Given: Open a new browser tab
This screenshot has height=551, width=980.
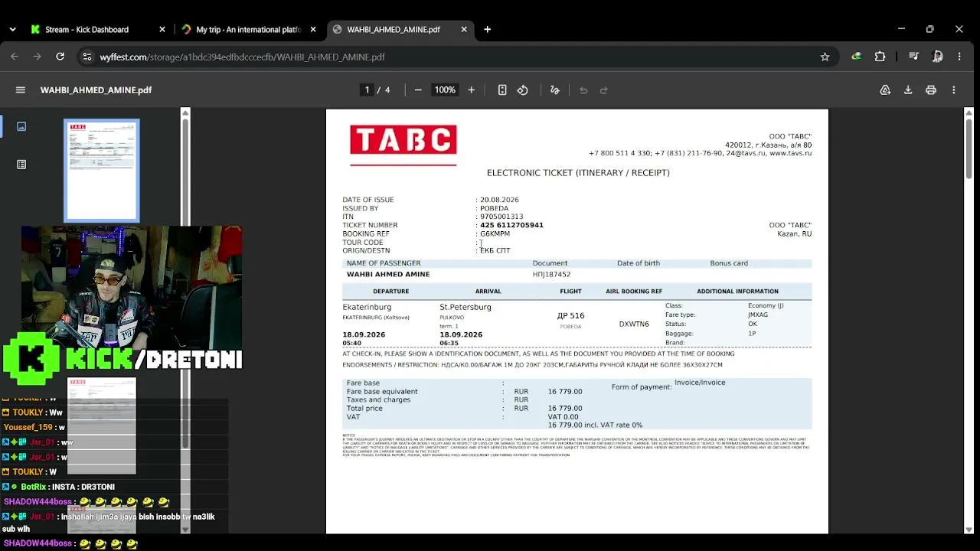Looking at the screenshot, I should coord(487,29).
